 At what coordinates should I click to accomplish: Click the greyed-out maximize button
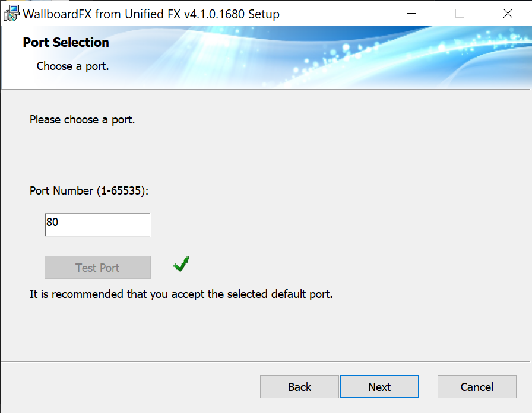click(x=460, y=14)
